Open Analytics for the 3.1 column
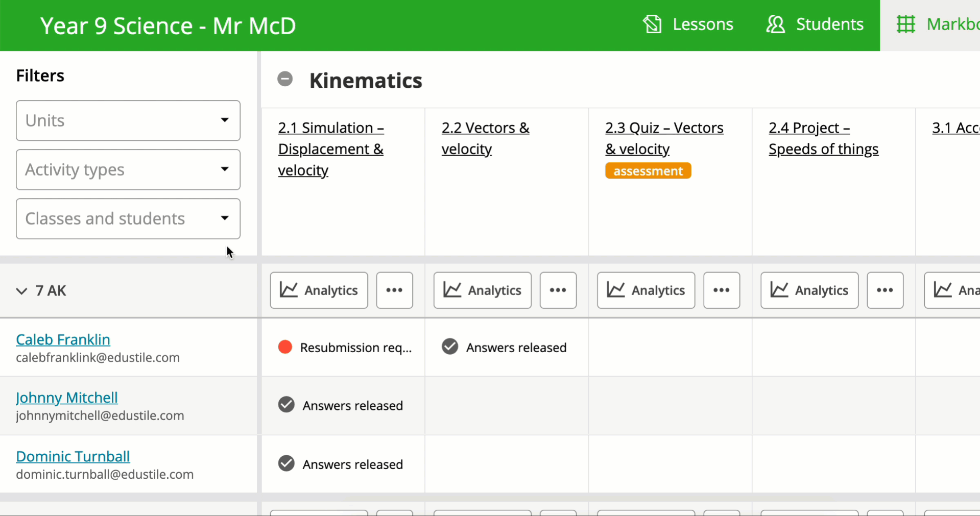This screenshot has width=980, height=516. [952, 290]
